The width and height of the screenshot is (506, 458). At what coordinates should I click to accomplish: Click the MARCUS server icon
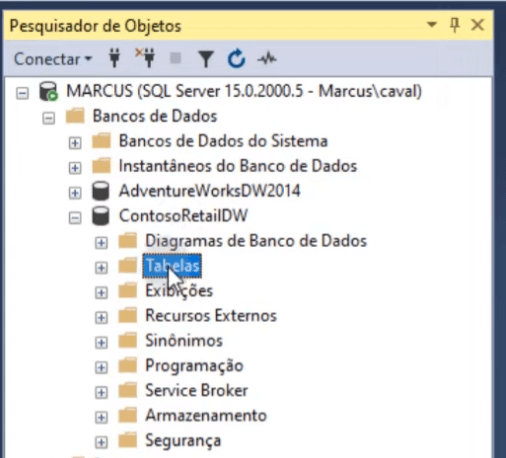(48, 91)
